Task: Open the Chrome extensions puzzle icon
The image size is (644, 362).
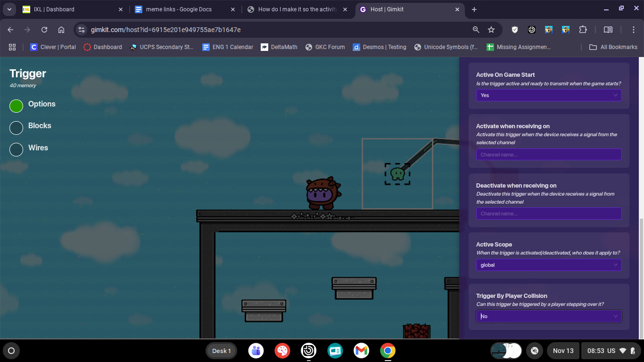Action: tap(583, 30)
